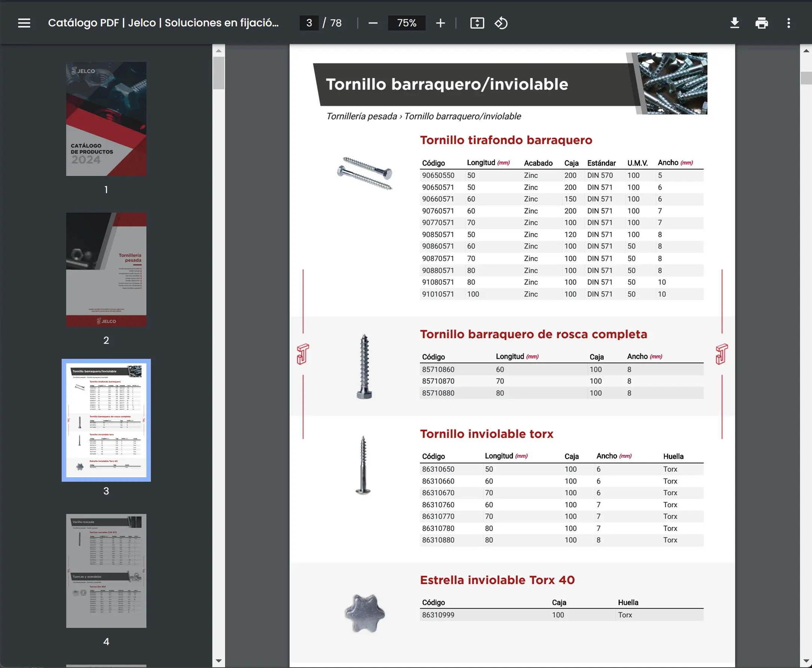The image size is (812, 668).
Task: Open page 4 Varilla roscada thumbnail
Action: (106, 571)
